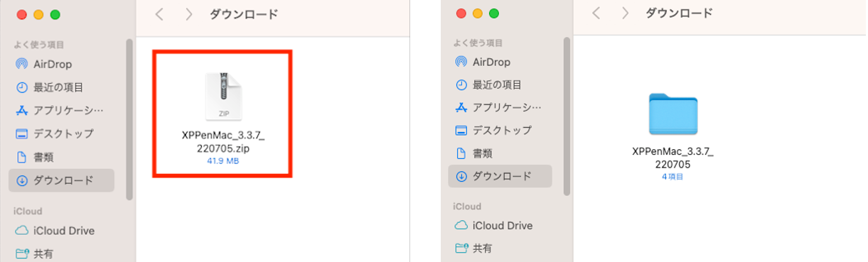Click XPPenMac_3.3.7_220705.zip filename text
Image resolution: width=868 pixels, height=262 pixels.
coord(223,142)
